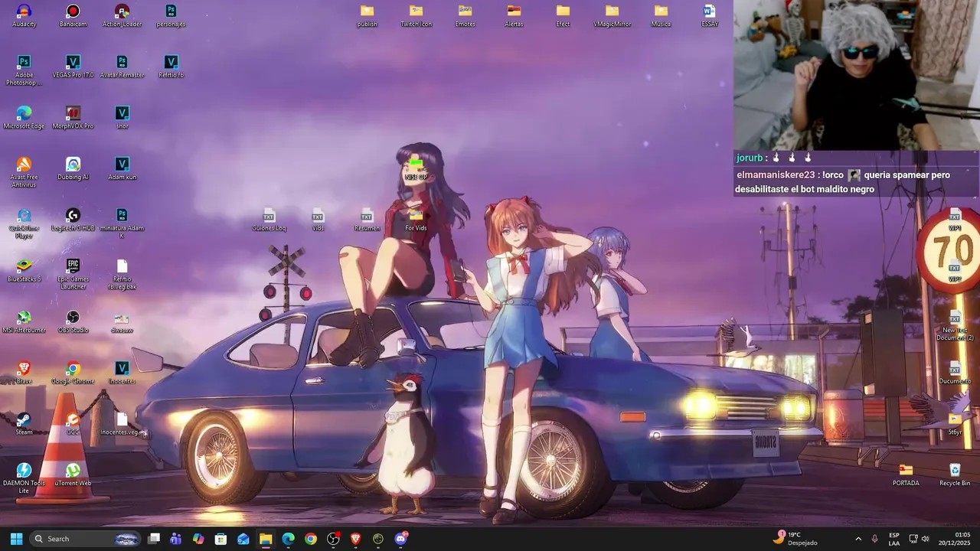Open VEGAS Pro 17.0 shortcut
This screenshot has width=980, height=551.
[x=73, y=67]
